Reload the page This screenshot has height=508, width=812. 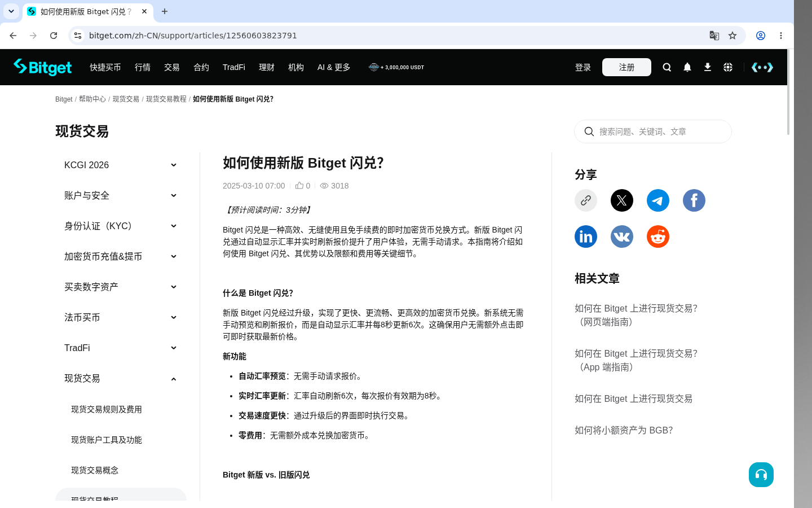tap(54, 36)
